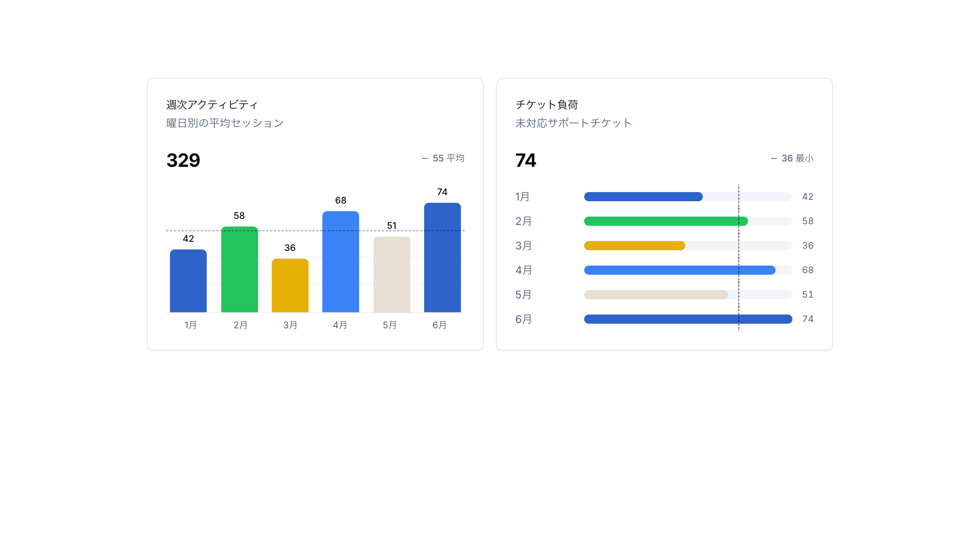
Task: Click the チケット負荷 card title
Action: point(547,104)
